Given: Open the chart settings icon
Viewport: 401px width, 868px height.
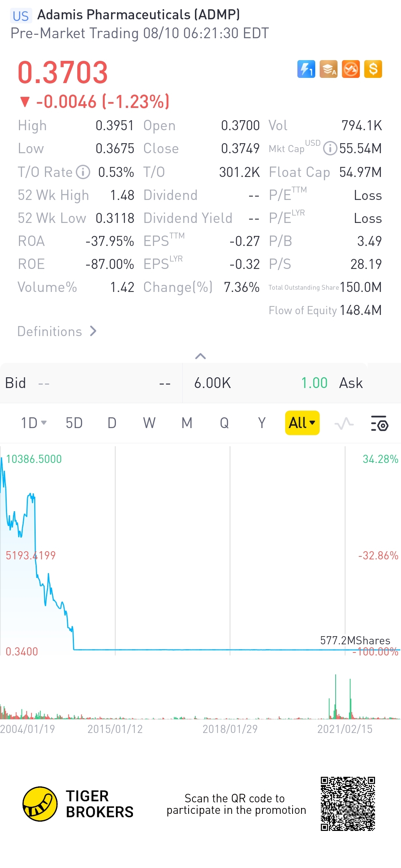Looking at the screenshot, I should pyautogui.click(x=379, y=423).
